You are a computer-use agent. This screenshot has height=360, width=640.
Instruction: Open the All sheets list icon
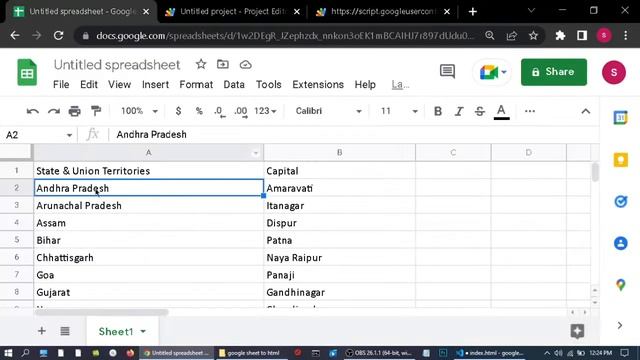(x=65, y=331)
